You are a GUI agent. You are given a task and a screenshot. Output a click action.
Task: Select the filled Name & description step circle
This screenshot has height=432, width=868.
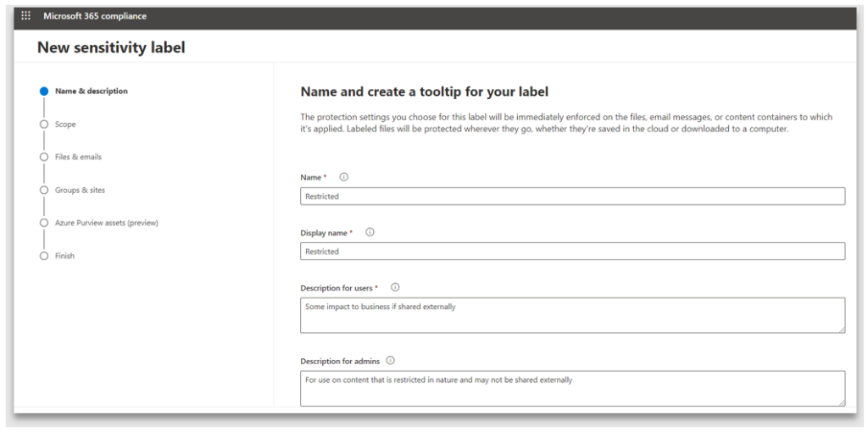(44, 91)
